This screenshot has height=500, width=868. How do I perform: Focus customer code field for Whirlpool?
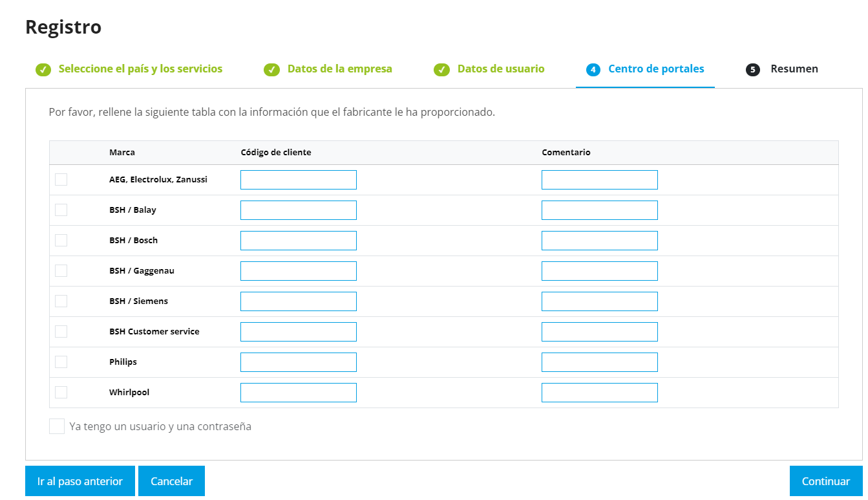299,393
